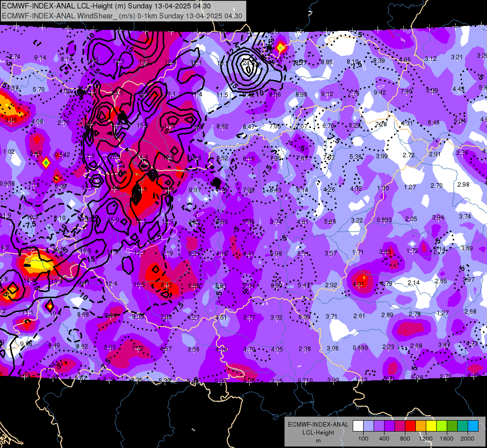Click the 'LCL-Height' text in the legend box

click(x=318, y=433)
